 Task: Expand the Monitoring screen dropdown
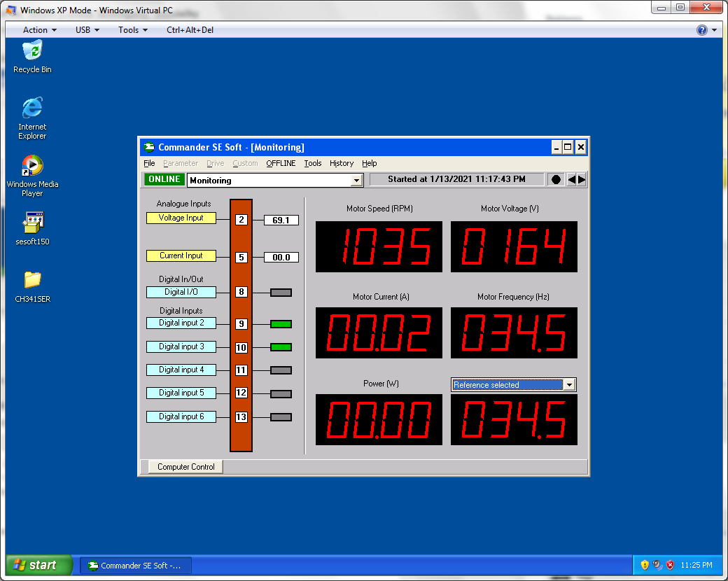[x=356, y=181]
